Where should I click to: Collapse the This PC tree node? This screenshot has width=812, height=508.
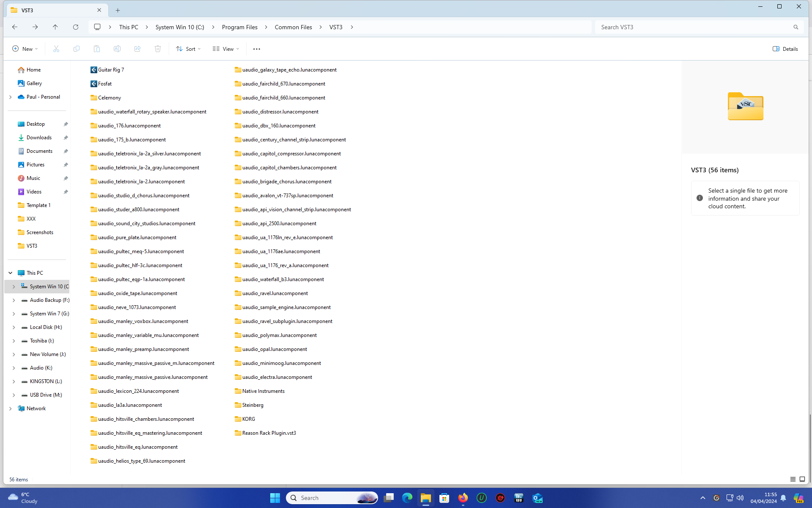coord(11,273)
